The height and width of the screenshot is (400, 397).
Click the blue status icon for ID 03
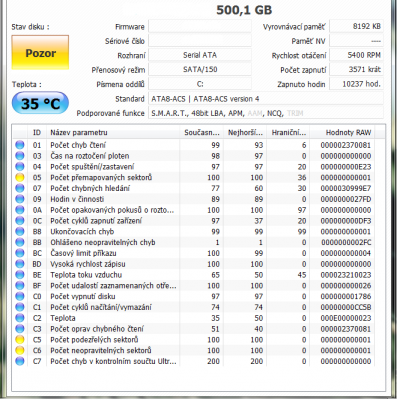click(20, 156)
